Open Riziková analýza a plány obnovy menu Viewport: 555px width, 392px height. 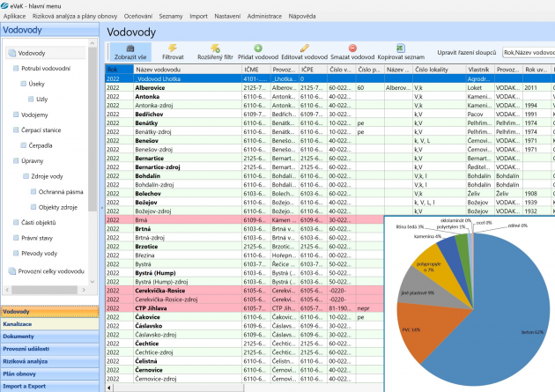75,16
